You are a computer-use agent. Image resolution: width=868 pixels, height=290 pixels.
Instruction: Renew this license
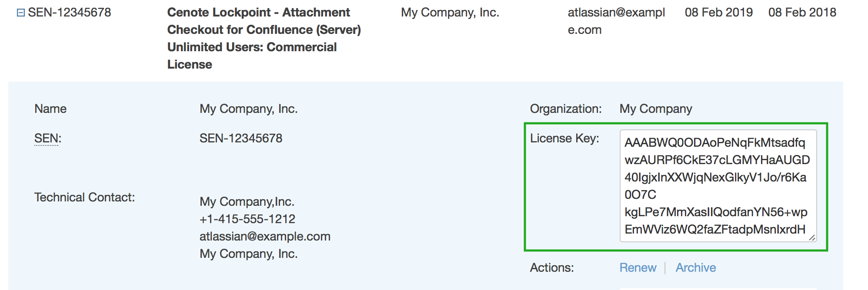638,267
